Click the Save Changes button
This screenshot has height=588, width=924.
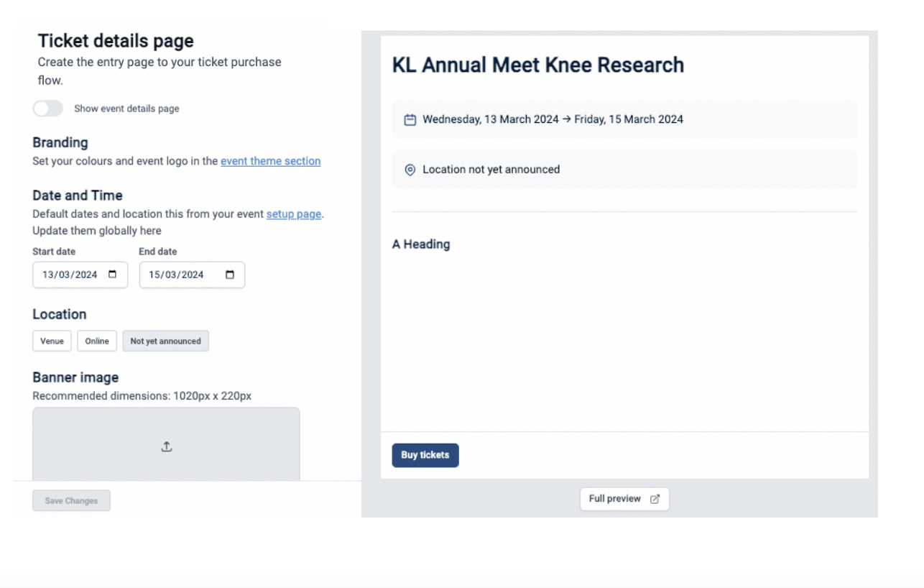tap(71, 501)
